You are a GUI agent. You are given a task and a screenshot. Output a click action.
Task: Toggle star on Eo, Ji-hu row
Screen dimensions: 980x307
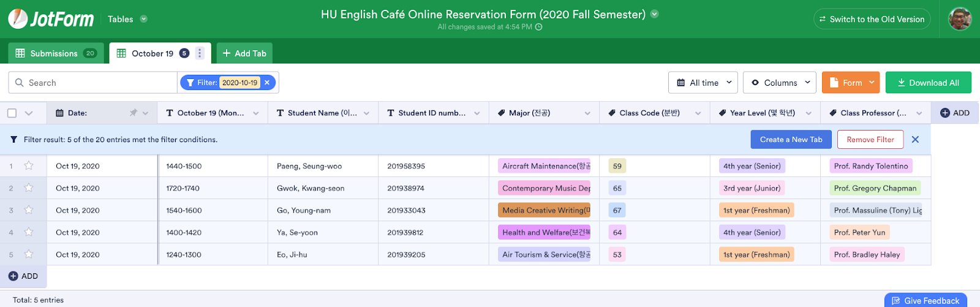coord(29,254)
